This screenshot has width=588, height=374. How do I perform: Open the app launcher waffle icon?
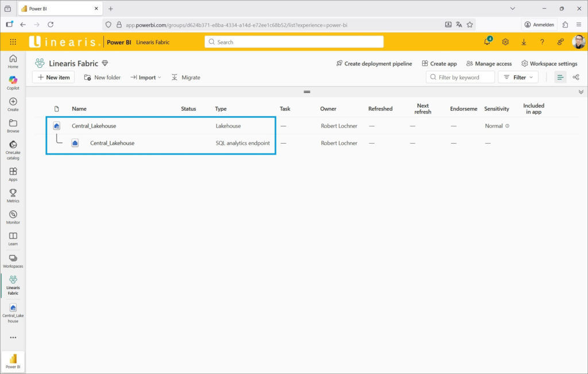(x=13, y=42)
